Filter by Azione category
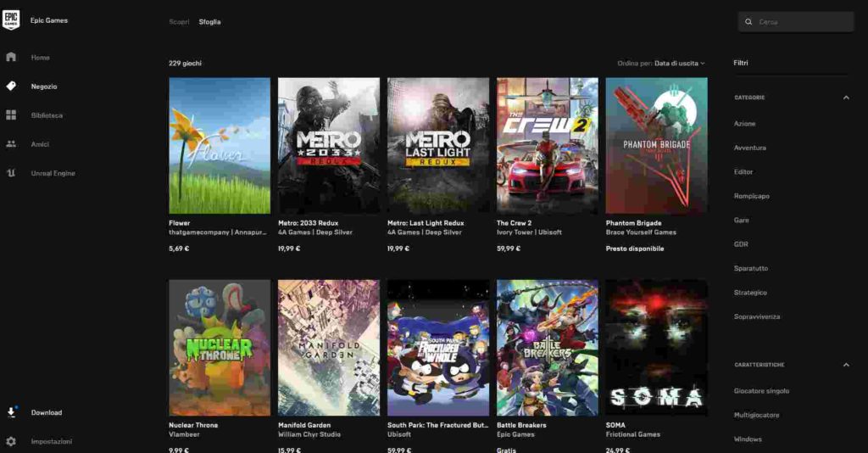This screenshot has height=453, width=868. pos(744,124)
